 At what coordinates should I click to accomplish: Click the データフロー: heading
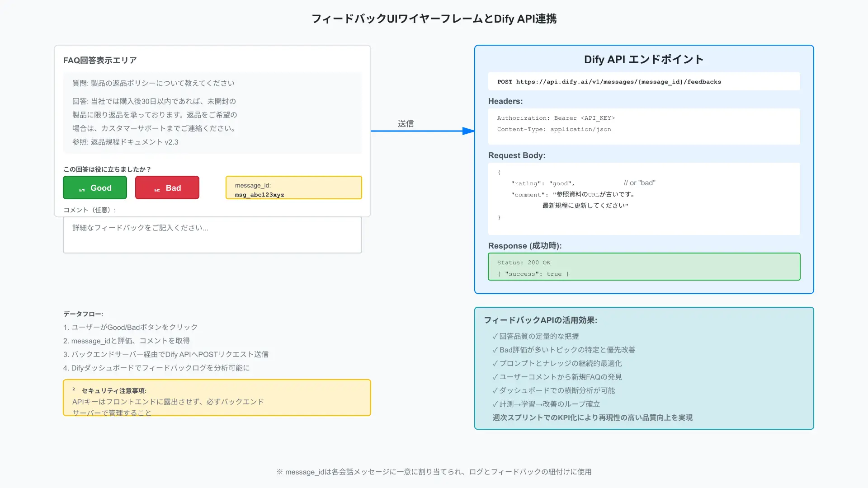[83, 314]
